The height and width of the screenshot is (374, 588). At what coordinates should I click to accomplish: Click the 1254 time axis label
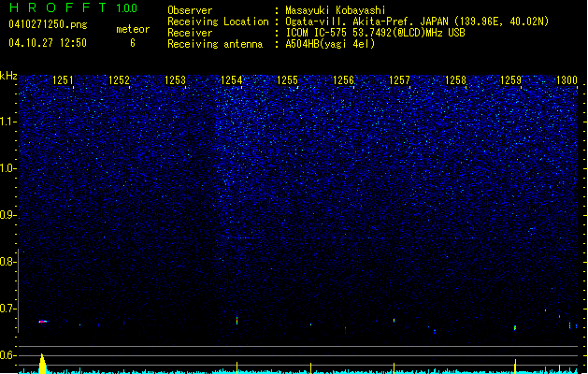pyautogui.click(x=232, y=80)
